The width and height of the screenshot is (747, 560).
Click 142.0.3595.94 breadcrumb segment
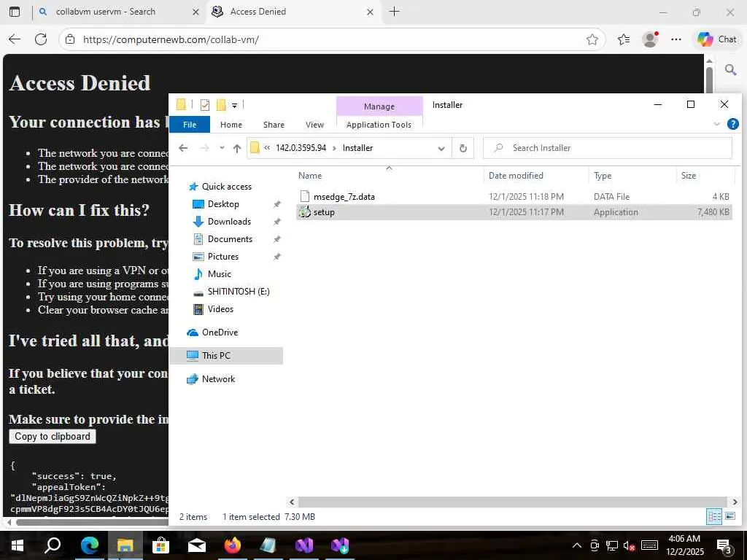(301, 147)
